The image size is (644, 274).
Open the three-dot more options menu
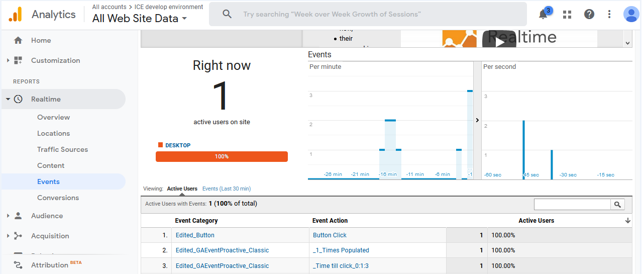pos(609,15)
